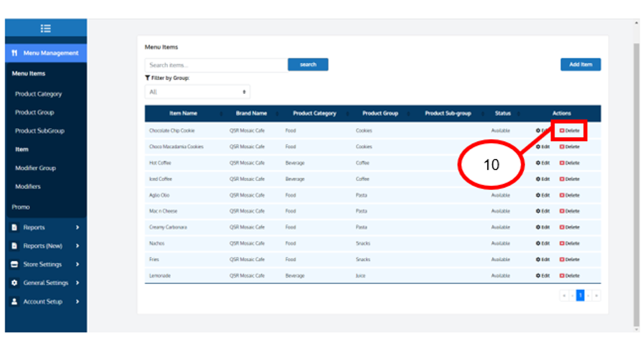This screenshot has width=644, height=339.
Task: Click the Reports (New) document icon
Action: click(15, 246)
